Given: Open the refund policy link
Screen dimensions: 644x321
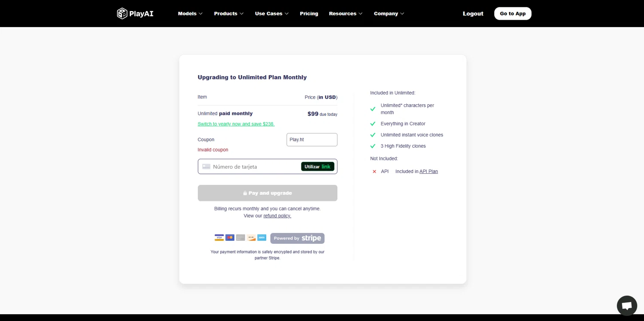Looking at the screenshot, I should point(277,216).
